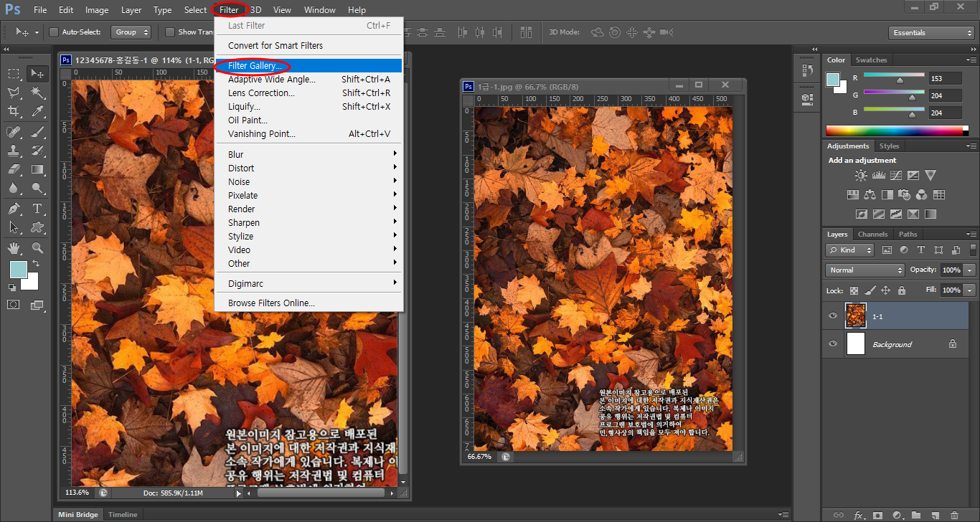The height and width of the screenshot is (522, 980).
Task: Click the foreground color swatch in toolbox
Action: pyautogui.click(x=18, y=270)
